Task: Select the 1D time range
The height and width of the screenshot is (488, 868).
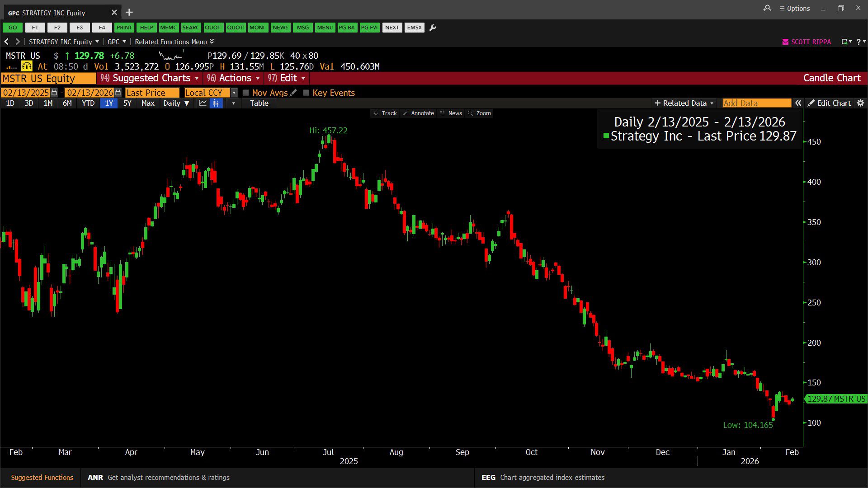Action: [10, 103]
